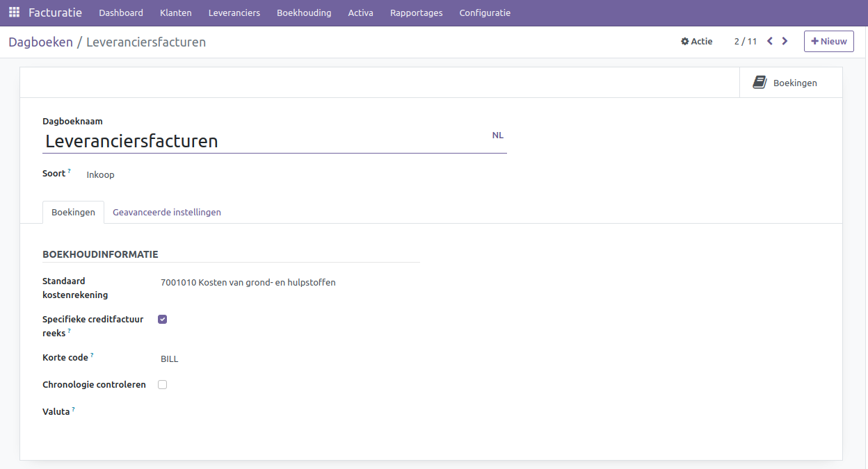
Task: Uncheck Specifieke creditfactuur reeks checkbox
Action: (x=163, y=320)
